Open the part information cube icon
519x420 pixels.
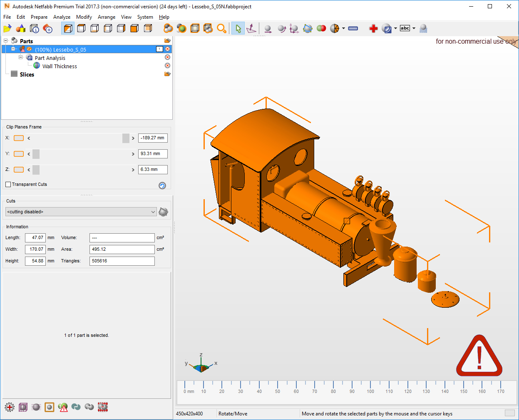coord(35,28)
